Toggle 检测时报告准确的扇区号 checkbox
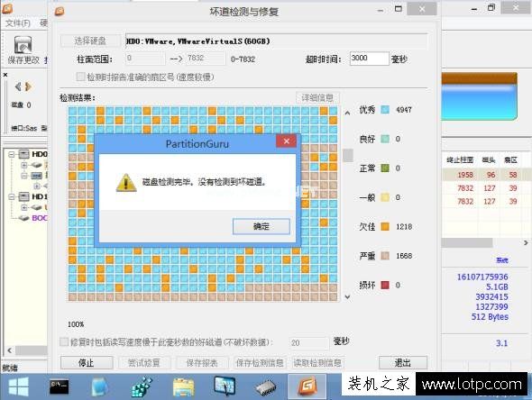 tap(80, 77)
